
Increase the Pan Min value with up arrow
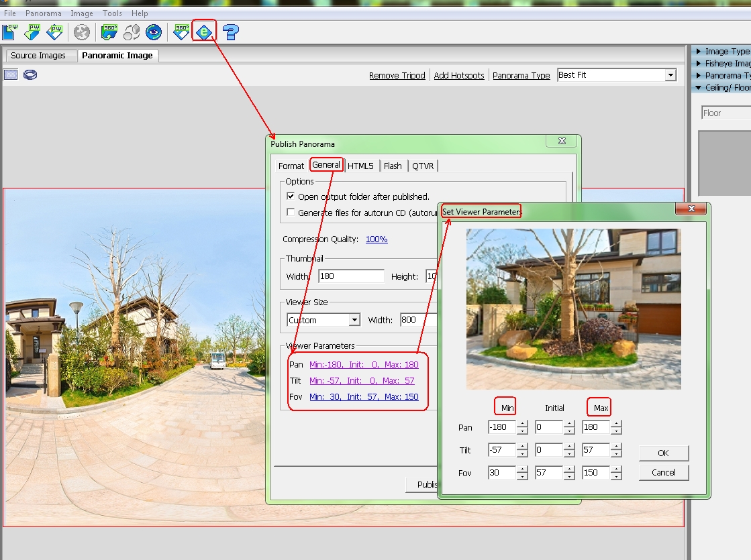point(523,424)
